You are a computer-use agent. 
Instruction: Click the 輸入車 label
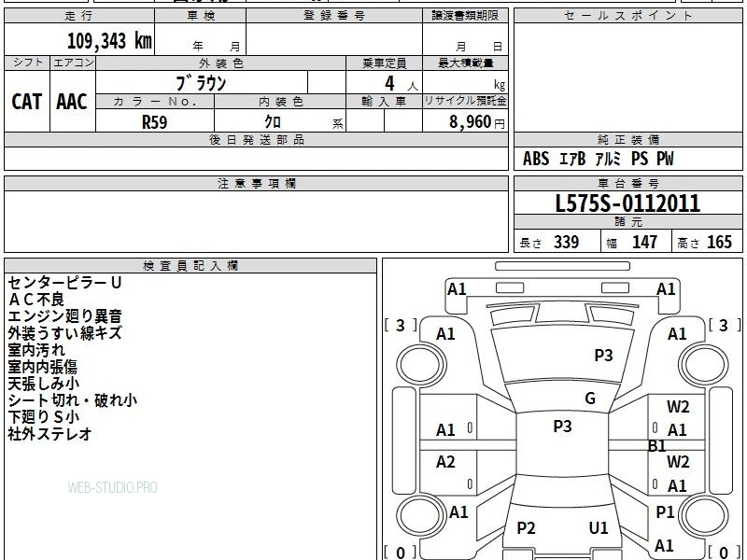click(384, 102)
